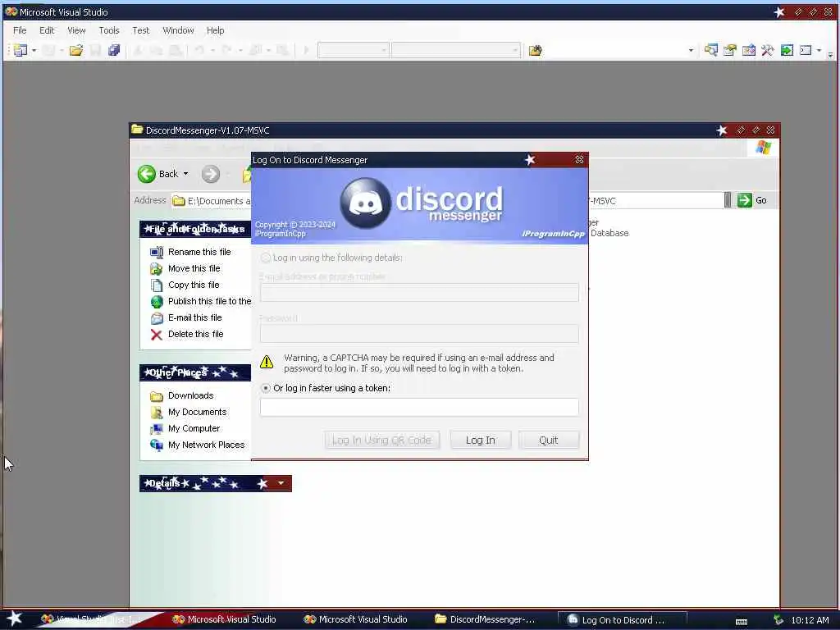Open the solution platform combo box
The height and width of the screenshot is (630, 840).
pos(456,50)
